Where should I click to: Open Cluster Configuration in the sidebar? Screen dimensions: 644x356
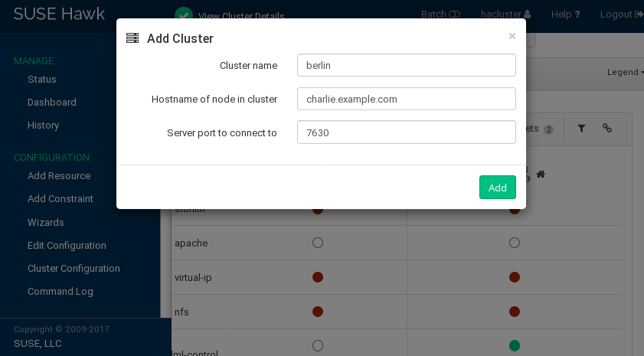tap(74, 268)
